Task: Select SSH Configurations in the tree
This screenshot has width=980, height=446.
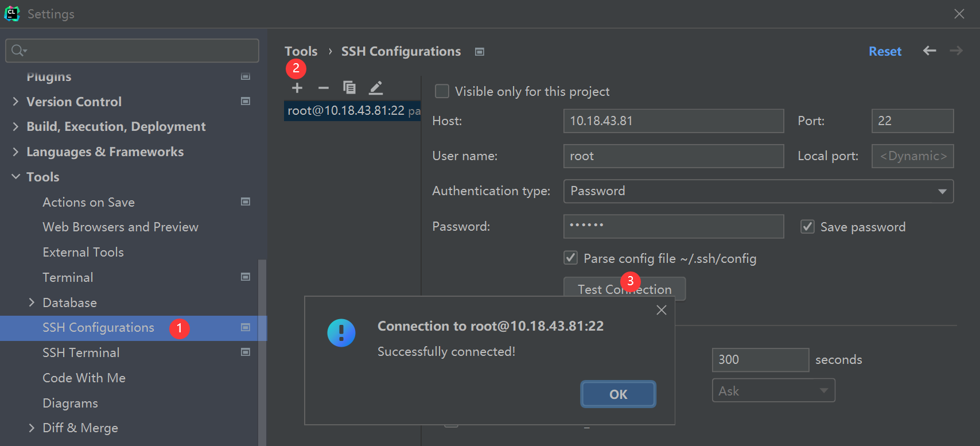Action: pos(98,327)
